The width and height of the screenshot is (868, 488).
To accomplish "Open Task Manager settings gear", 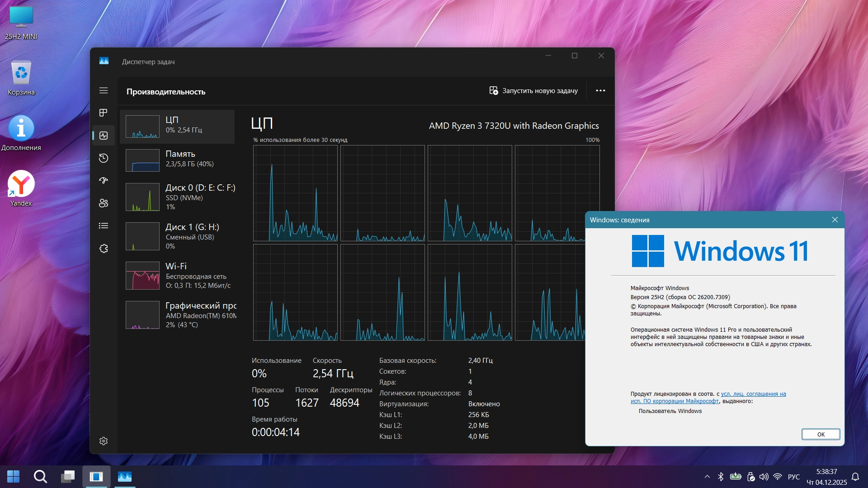I will click(104, 441).
